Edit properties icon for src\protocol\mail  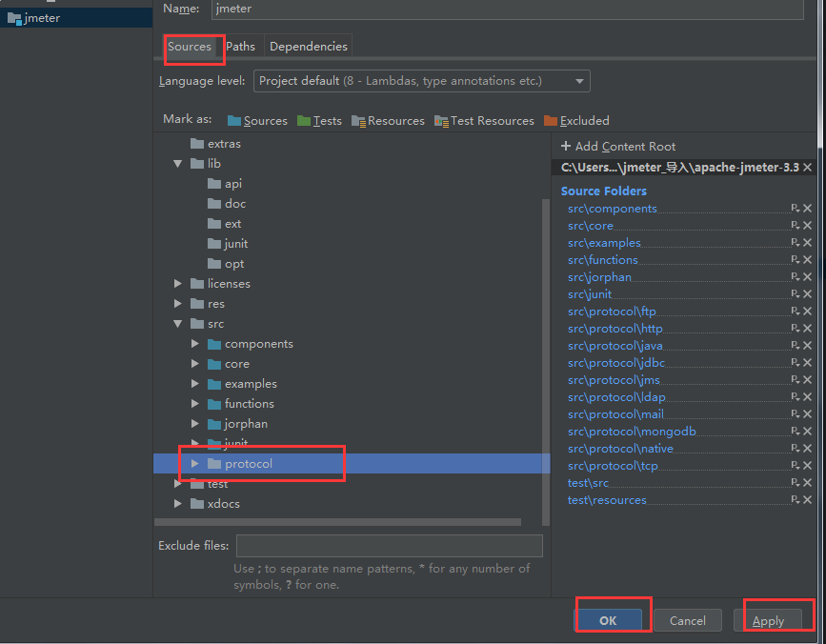[796, 413]
